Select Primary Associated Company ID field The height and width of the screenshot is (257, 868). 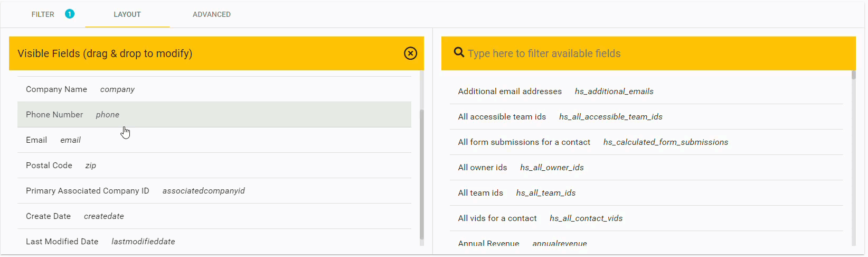point(214,191)
